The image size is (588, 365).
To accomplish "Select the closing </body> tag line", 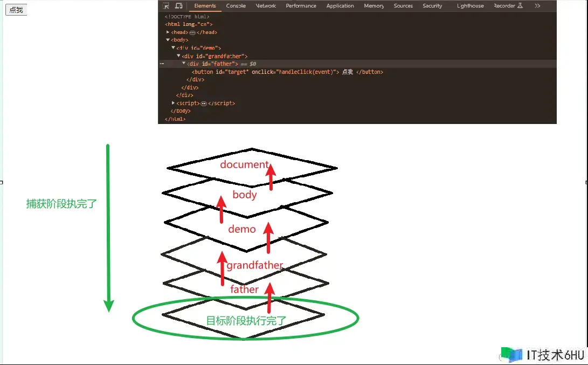I will [181, 111].
